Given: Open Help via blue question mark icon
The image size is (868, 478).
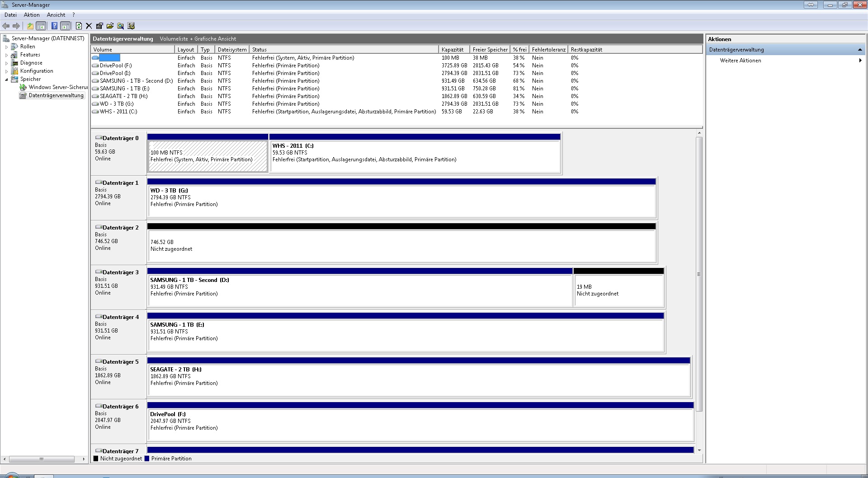Looking at the screenshot, I should click(54, 26).
